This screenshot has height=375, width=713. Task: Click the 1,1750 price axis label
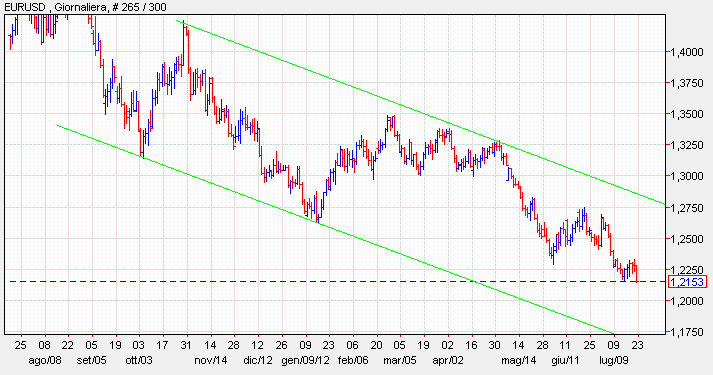[687, 332]
